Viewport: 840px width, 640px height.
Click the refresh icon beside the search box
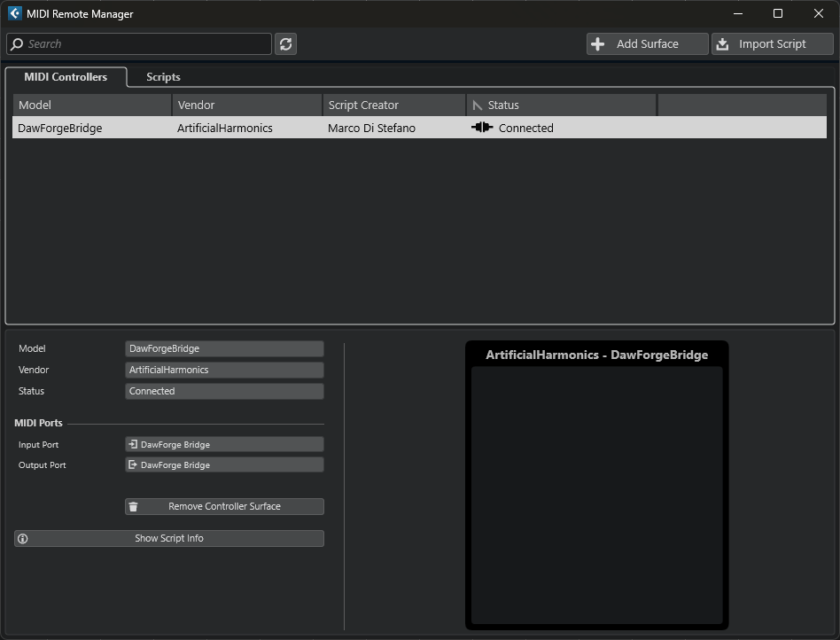[x=285, y=44]
